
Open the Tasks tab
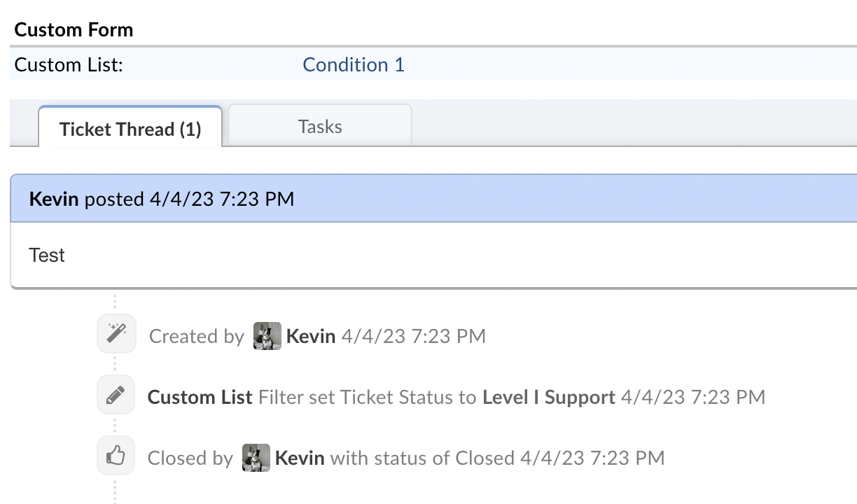pos(320,127)
